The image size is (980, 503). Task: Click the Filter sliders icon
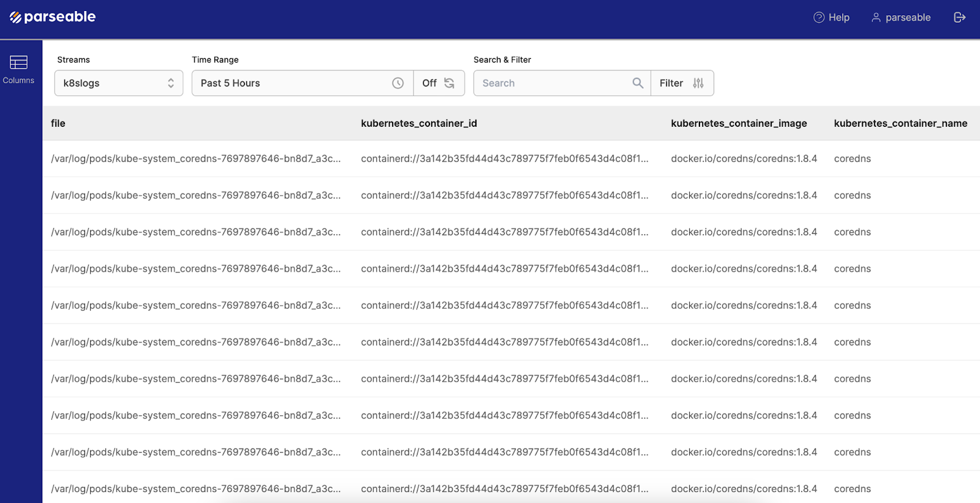point(698,83)
